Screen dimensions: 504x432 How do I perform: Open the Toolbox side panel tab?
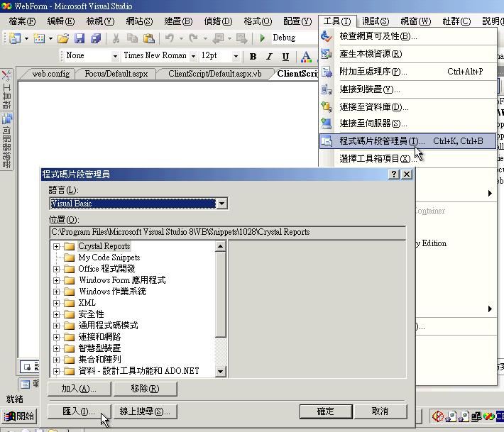coord(7,90)
